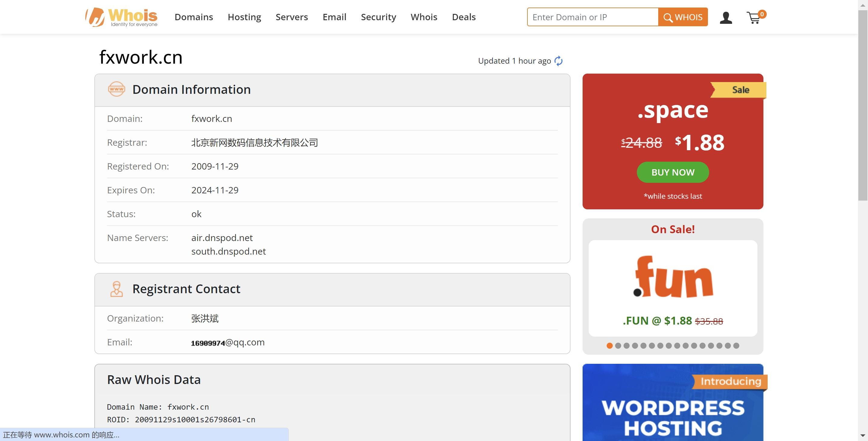Click the On Sale! heading
The width and height of the screenshot is (868, 441).
coord(673,229)
